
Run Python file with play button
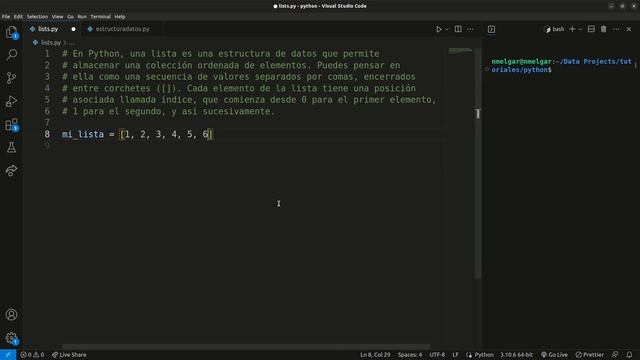pyautogui.click(x=439, y=29)
